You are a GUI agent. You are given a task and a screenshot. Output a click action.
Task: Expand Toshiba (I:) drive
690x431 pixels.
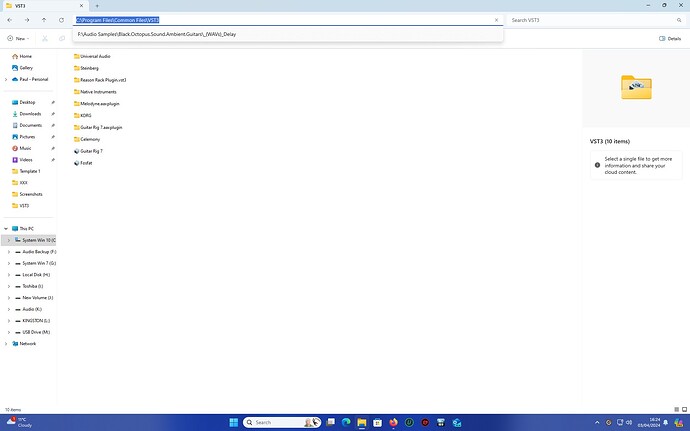(x=8, y=286)
